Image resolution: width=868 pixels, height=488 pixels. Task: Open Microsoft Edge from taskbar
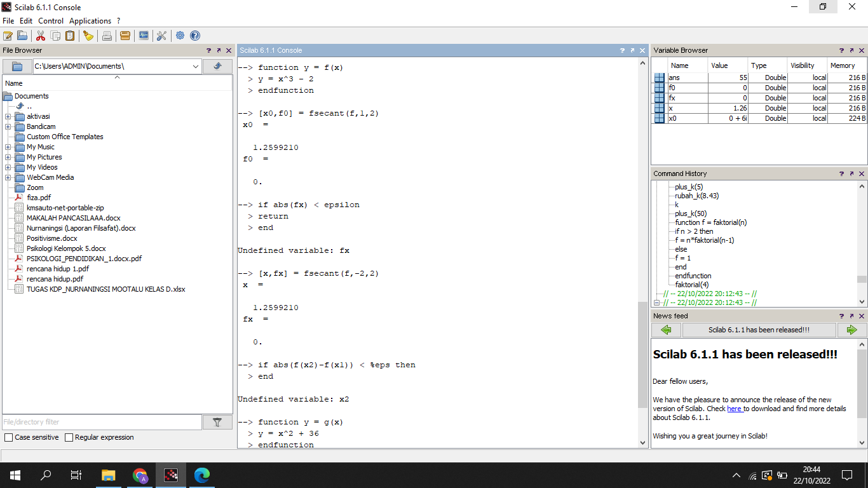202,475
